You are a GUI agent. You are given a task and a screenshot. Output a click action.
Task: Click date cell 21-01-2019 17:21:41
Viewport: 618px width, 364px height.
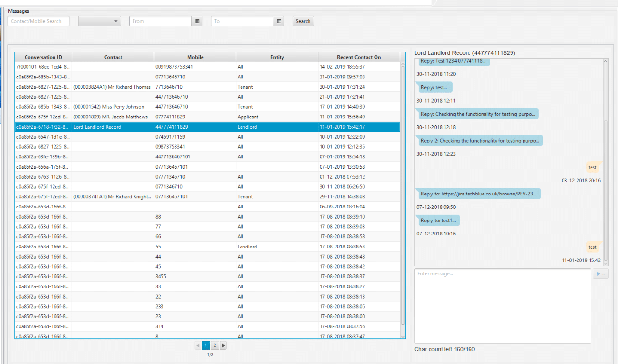click(x=359, y=97)
